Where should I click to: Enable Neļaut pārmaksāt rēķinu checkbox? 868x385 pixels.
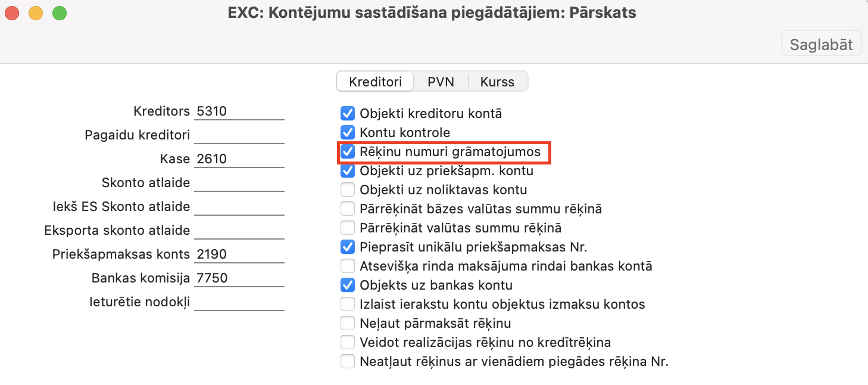point(347,324)
